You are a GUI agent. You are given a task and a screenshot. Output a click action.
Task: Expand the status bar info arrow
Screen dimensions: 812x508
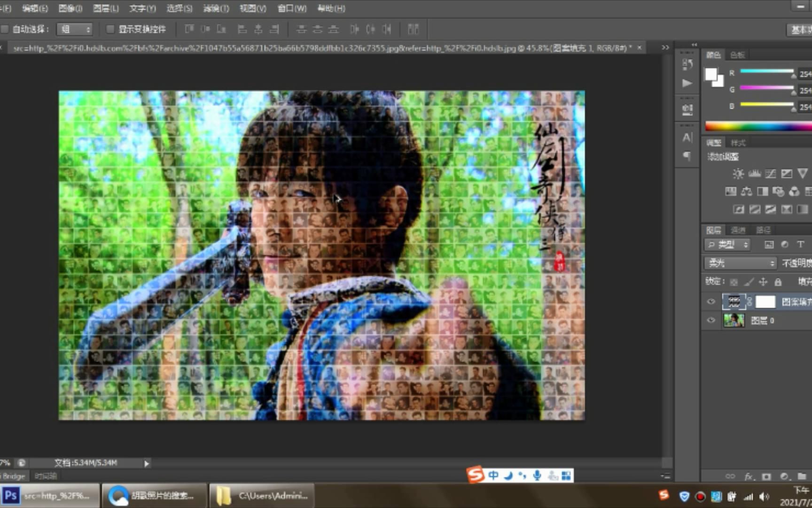point(147,463)
